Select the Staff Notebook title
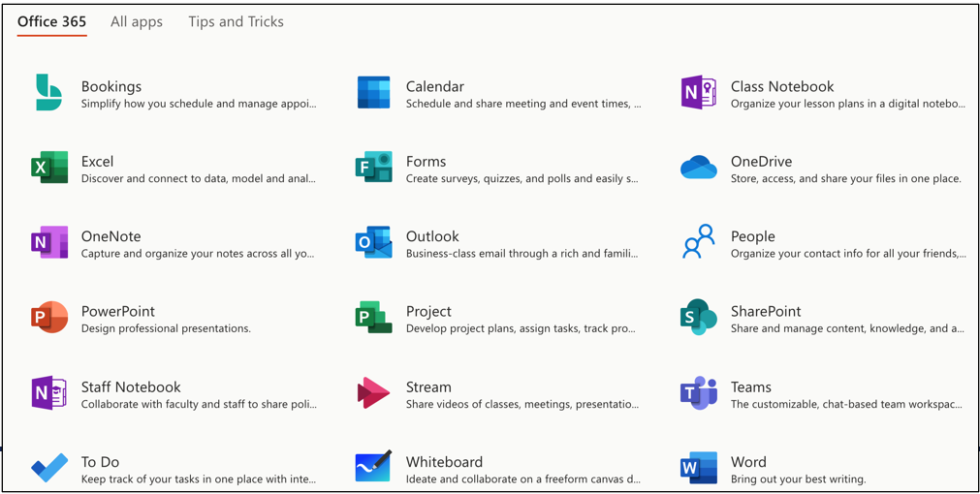980x494 pixels. 131,386
